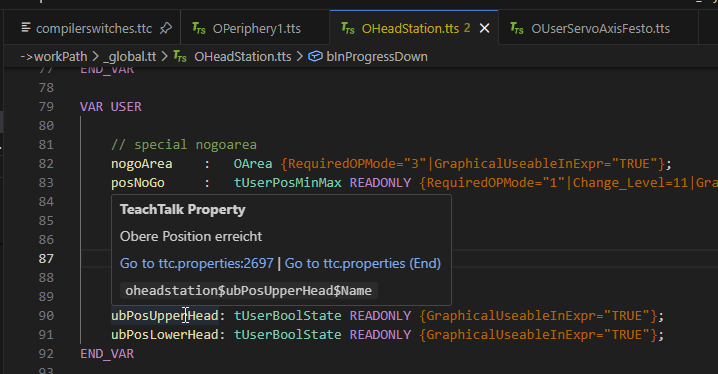This screenshot has width=718, height=374.
Task: Click RequiredOPMode="3" attribute on line 82
Action: [x=357, y=163]
